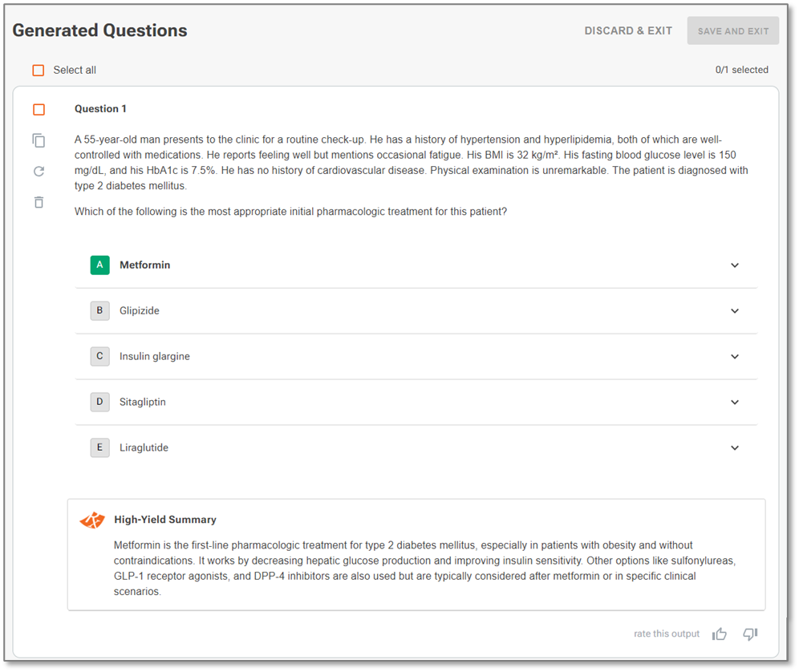Screen dimensions: 799x672
Task: Delete Question 1 with the trash icon
Action: click(39, 202)
